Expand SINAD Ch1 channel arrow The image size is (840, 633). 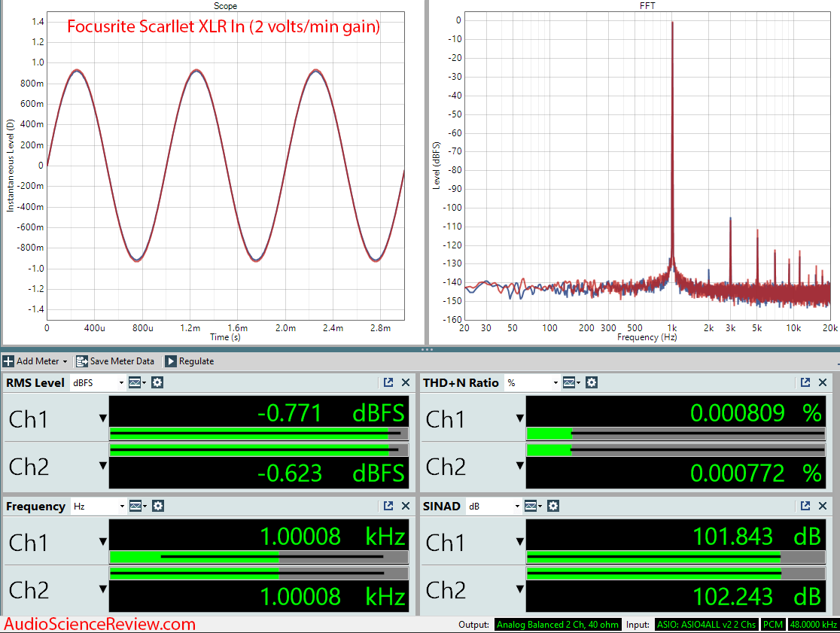(519, 542)
